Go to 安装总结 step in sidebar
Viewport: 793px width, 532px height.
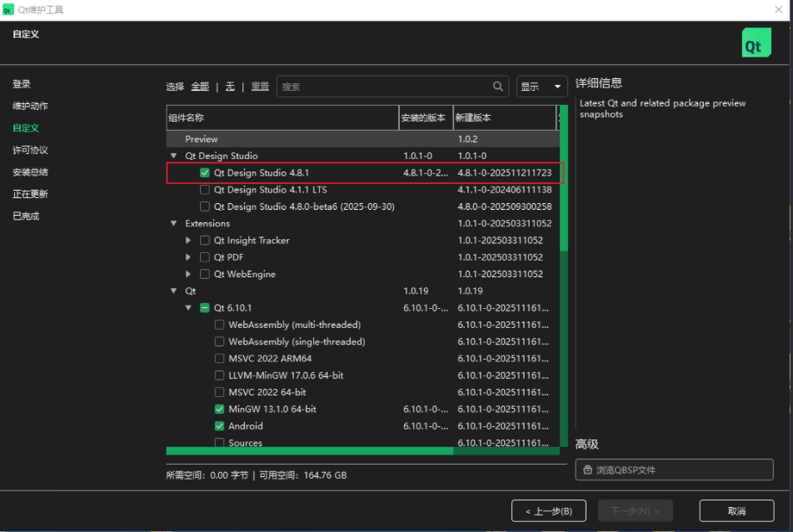[x=30, y=172]
